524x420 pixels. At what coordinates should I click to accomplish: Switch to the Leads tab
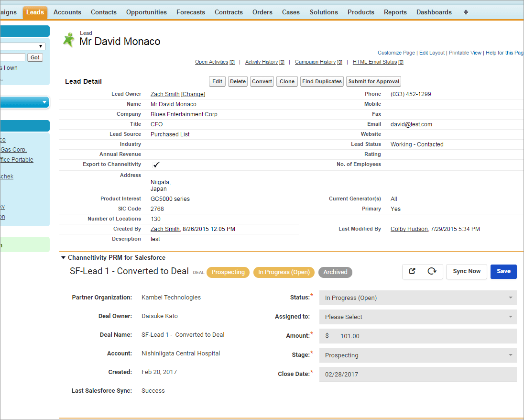(x=35, y=12)
